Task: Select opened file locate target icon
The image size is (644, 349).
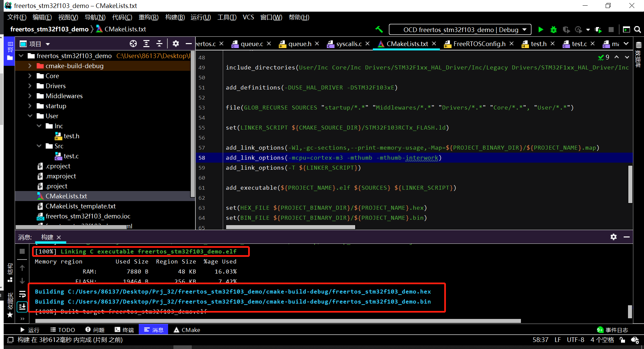Action: tap(133, 44)
